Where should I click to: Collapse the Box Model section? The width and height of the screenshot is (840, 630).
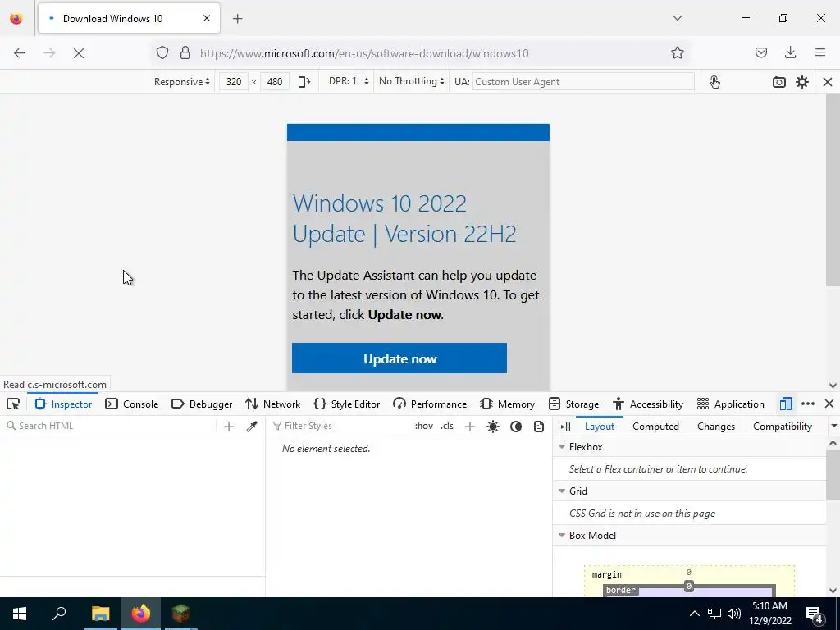[562, 535]
